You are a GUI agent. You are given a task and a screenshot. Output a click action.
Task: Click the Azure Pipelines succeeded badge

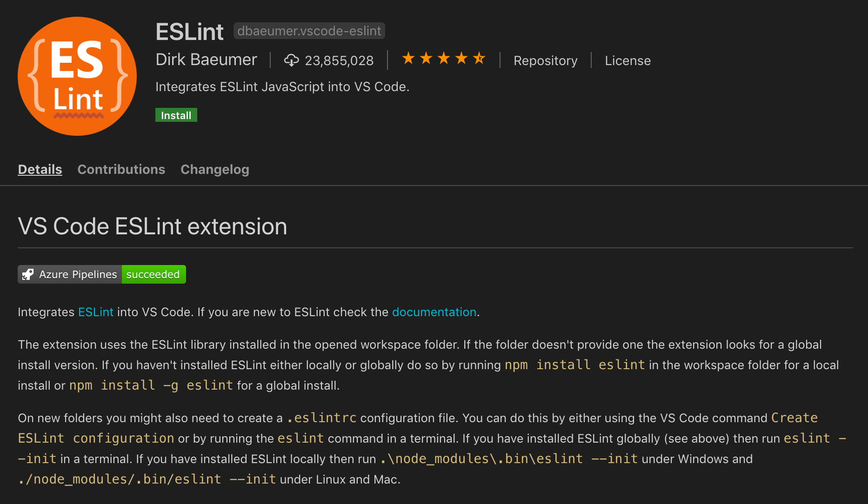[102, 274]
